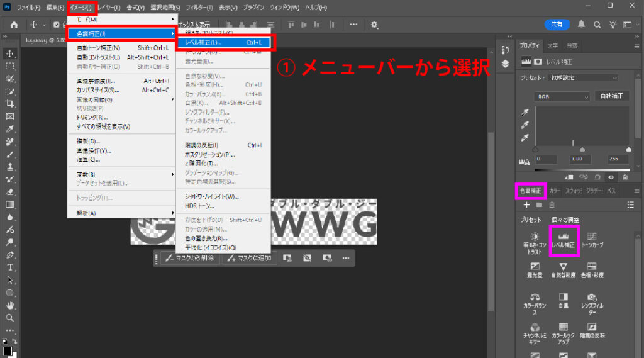Click the 自動補正 button

tap(611, 96)
